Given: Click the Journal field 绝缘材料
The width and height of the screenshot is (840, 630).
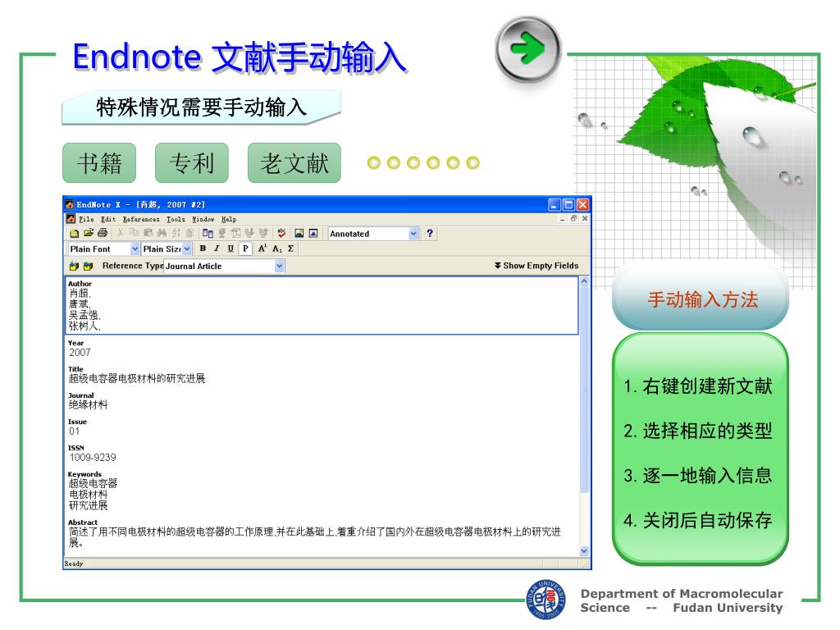Looking at the screenshot, I should [x=88, y=405].
